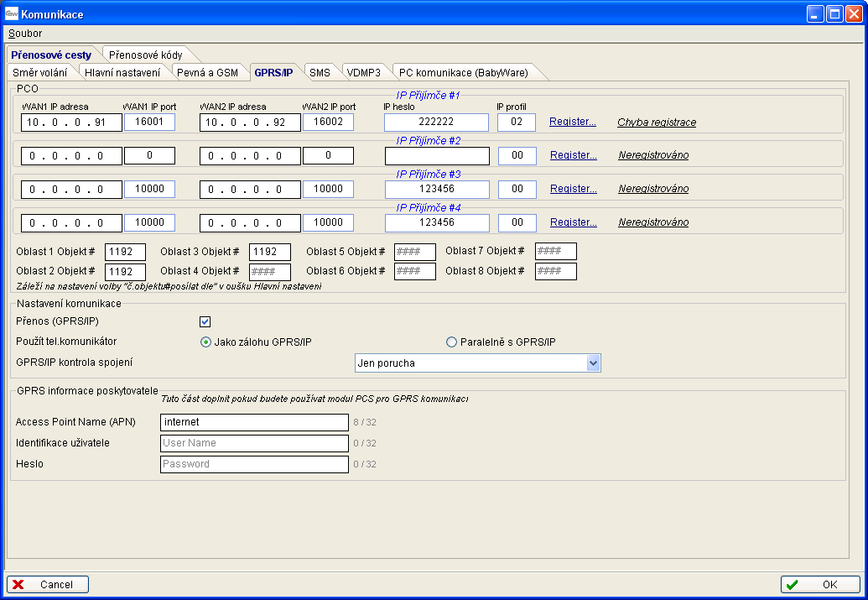Click Oblast 6 Objekt # field
Viewport: 868px width, 600px height.
(x=415, y=271)
